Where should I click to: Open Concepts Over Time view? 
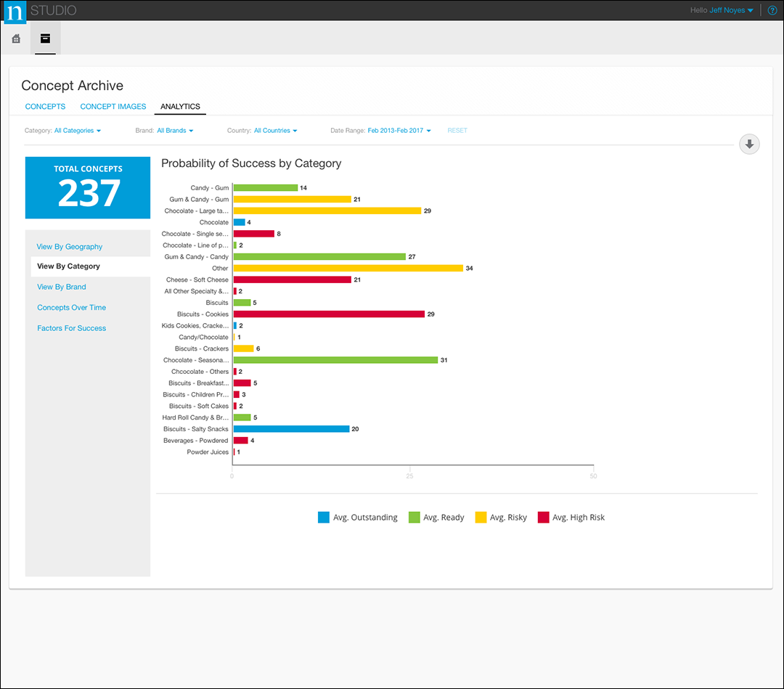coord(71,308)
